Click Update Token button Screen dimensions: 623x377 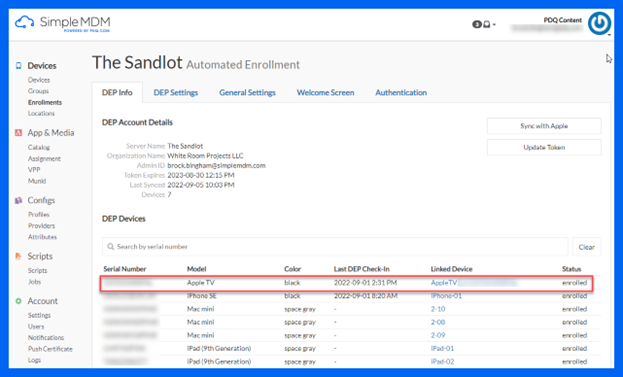click(x=544, y=147)
